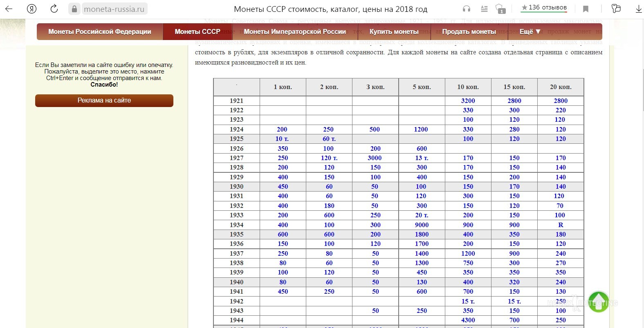The width and height of the screenshot is (644, 328).
Task: Open the 1934 20 коп. value R
Action: pyautogui.click(x=561, y=225)
